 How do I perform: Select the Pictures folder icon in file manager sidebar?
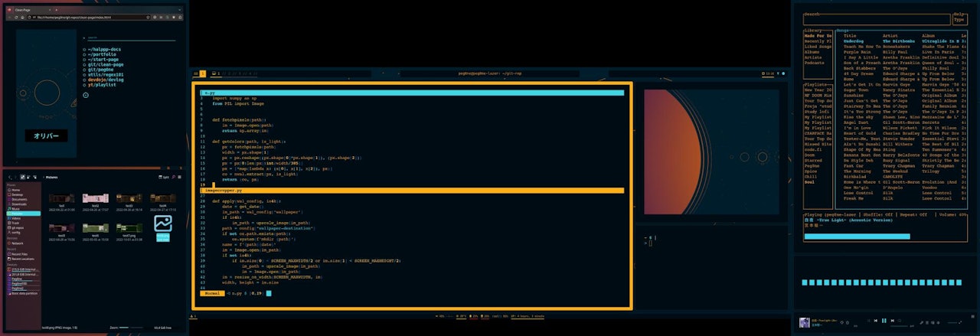click(x=8, y=214)
